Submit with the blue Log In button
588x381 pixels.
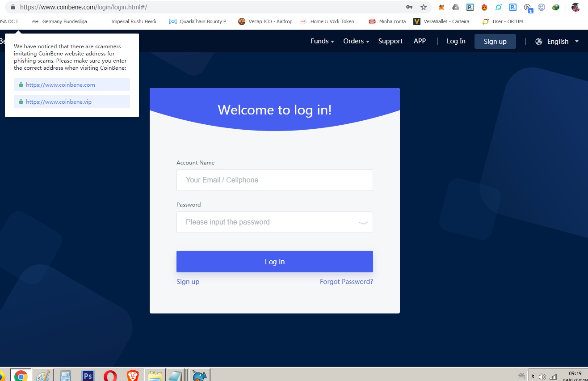pos(275,262)
